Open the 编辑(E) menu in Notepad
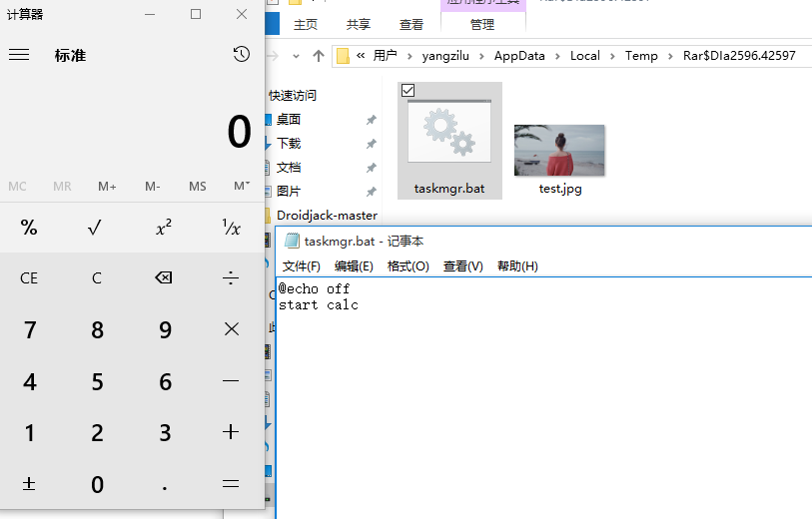 point(354,265)
